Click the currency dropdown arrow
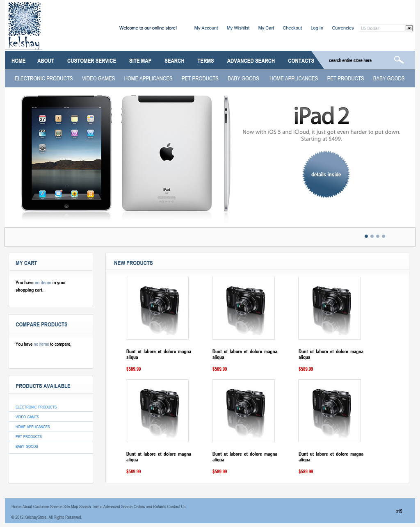Screen dimensions: 420x527 coord(409,28)
